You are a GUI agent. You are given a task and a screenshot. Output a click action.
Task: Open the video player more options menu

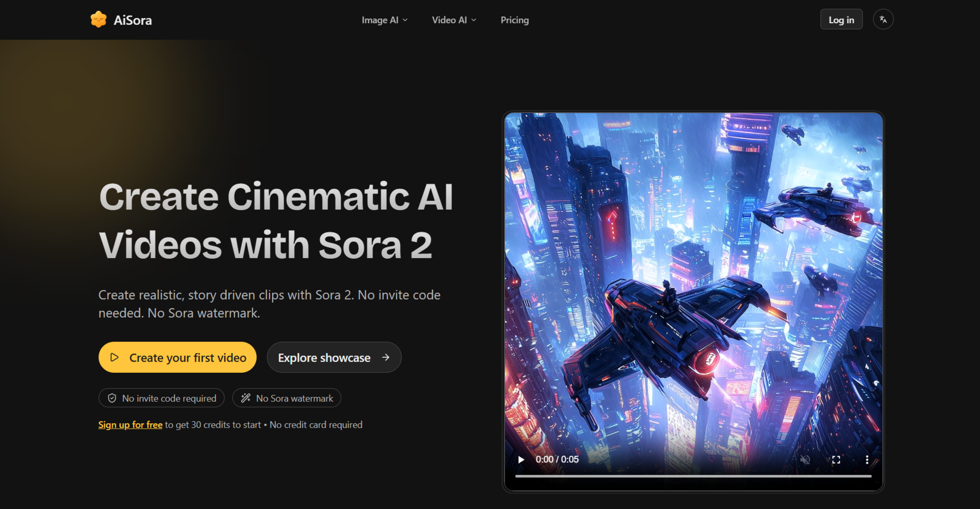pyautogui.click(x=867, y=460)
